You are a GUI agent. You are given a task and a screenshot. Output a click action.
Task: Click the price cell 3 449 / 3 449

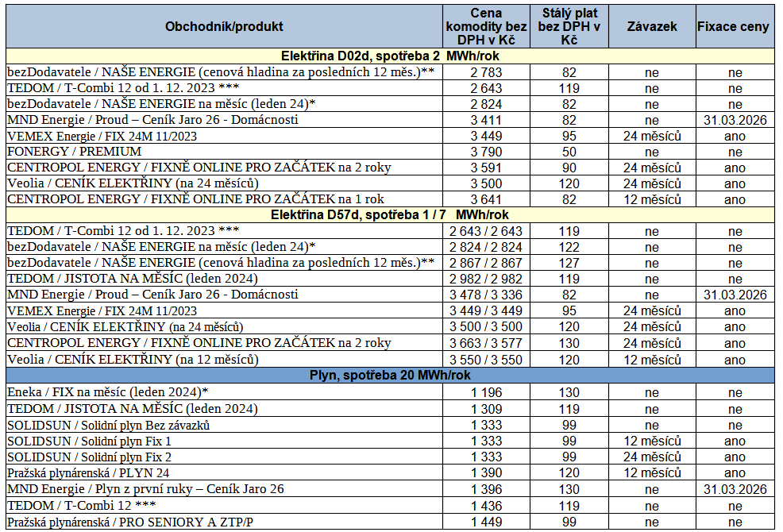click(486, 310)
